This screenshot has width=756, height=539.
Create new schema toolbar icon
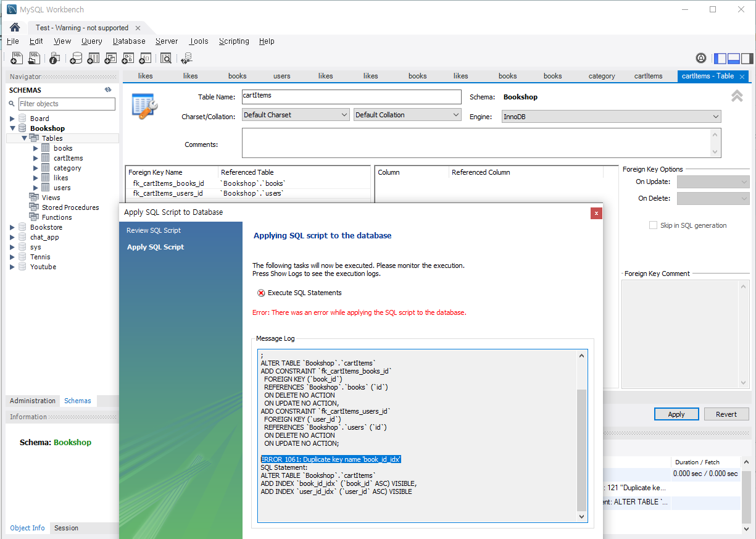coord(76,58)
